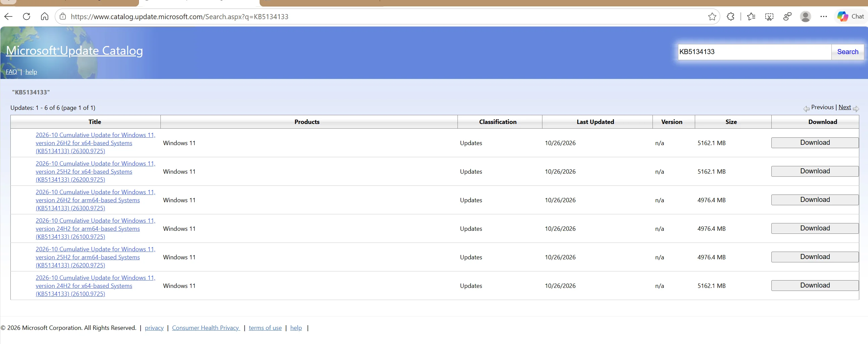Open the help link in header

pyautogui.click(x=31, y=72)
